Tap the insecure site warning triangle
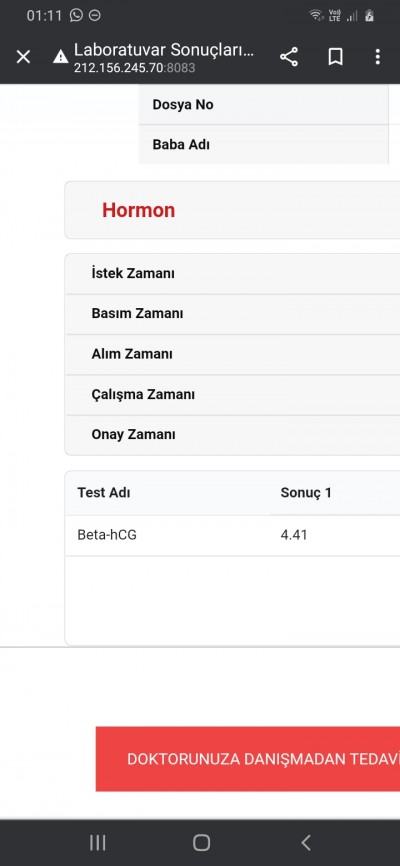400x866 pixels. tap(61, 56)
